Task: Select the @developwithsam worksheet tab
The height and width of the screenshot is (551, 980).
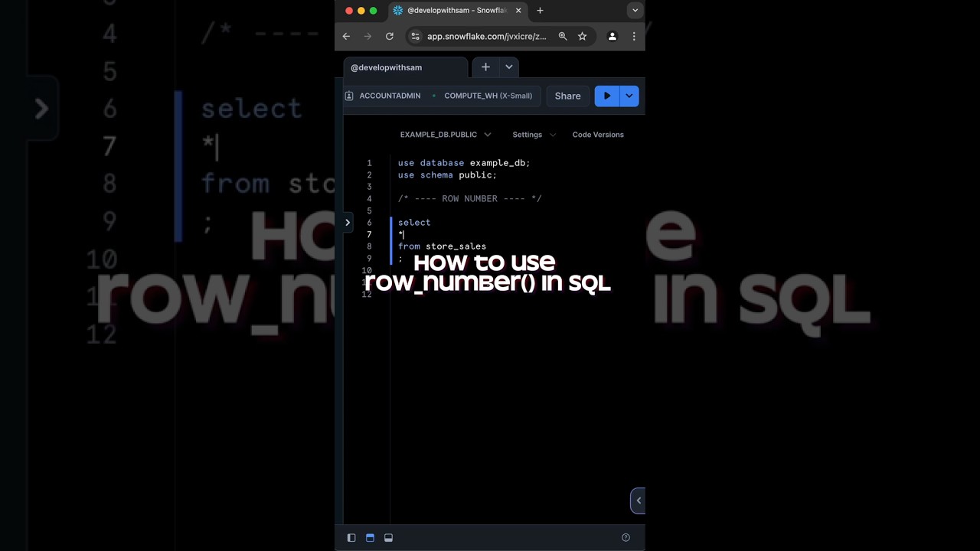Action: pos(405,67)
